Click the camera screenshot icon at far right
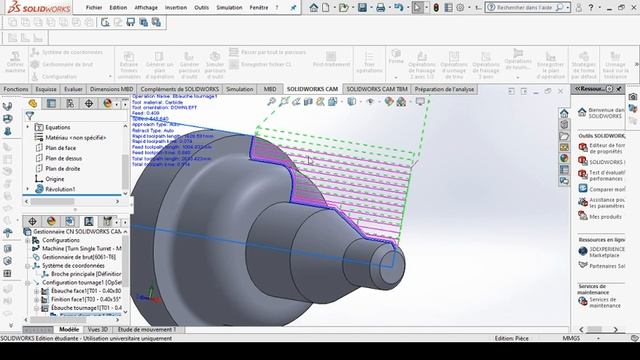Image resolution: width=640 pixels, height=360 pixels. 633,97
